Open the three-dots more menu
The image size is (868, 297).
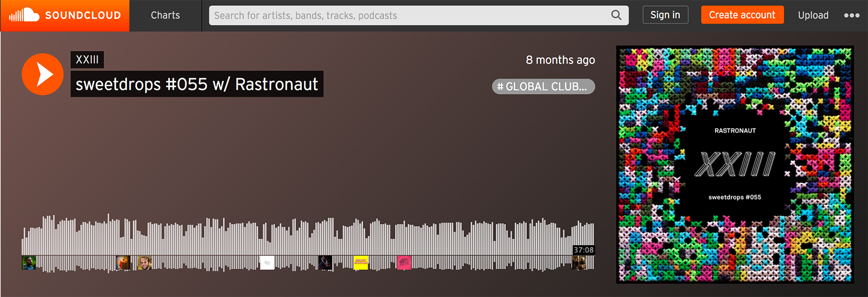(x=852, y=15)
